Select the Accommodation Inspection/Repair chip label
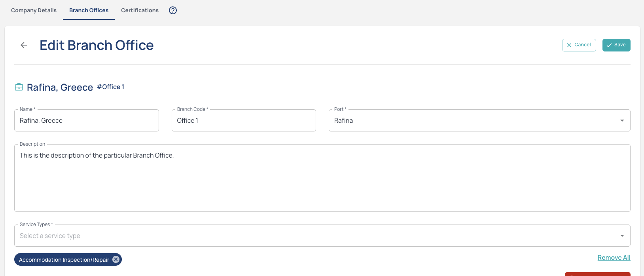 (64, 260)
